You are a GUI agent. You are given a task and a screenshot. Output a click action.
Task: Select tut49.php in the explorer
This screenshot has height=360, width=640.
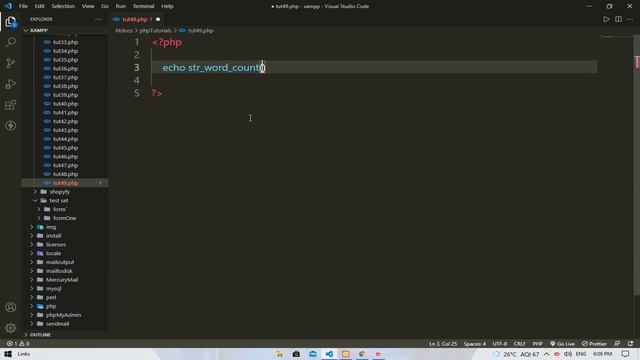click(65, 183)
